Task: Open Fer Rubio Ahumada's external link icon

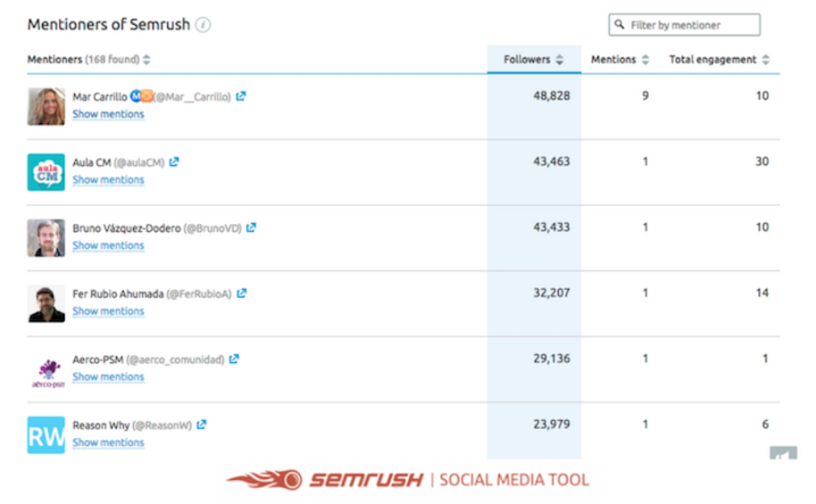Action: [x=241, y=293]
